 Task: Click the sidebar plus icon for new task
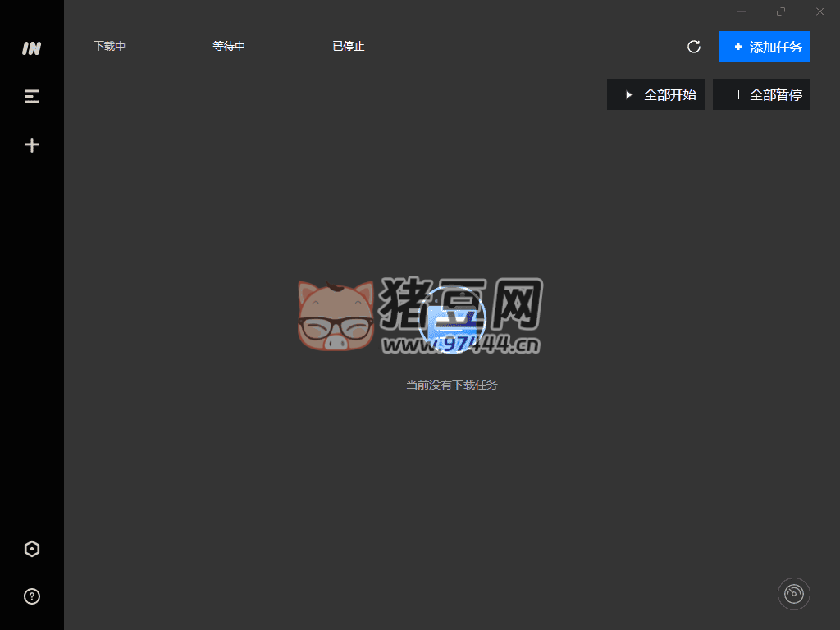pyautogui.click(x=31, y=145)
